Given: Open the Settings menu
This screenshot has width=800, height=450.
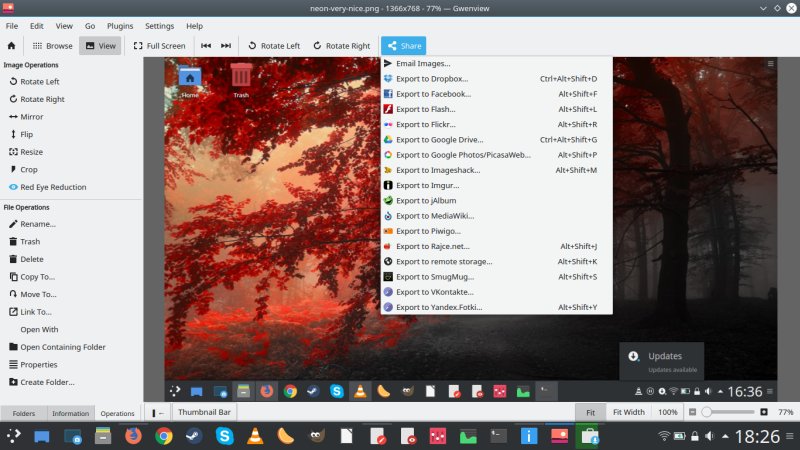Looking at the screenshot, I should coord(159,26).
